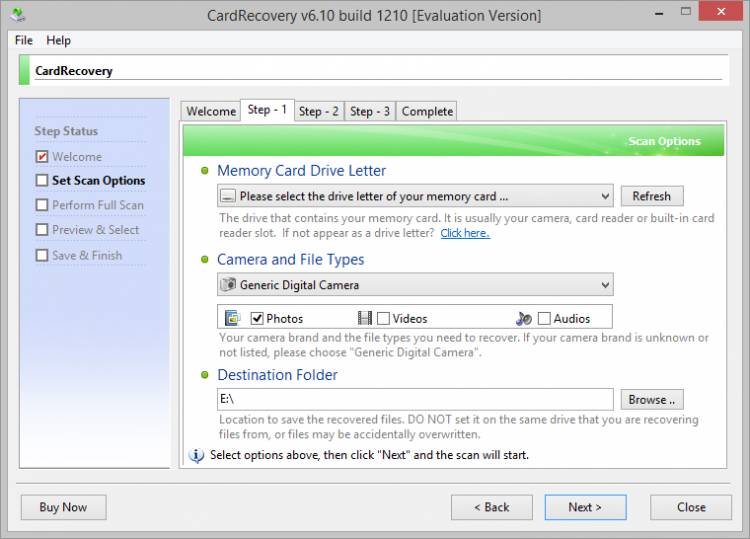750x539 pixels.
Task: Close the window with the red X
Action: point(721,11)
